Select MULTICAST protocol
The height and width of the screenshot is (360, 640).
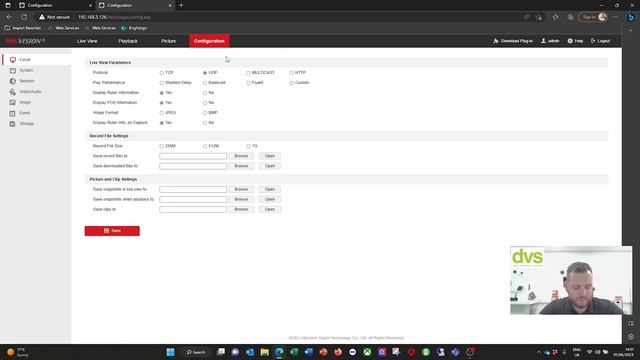coord(248,73)
